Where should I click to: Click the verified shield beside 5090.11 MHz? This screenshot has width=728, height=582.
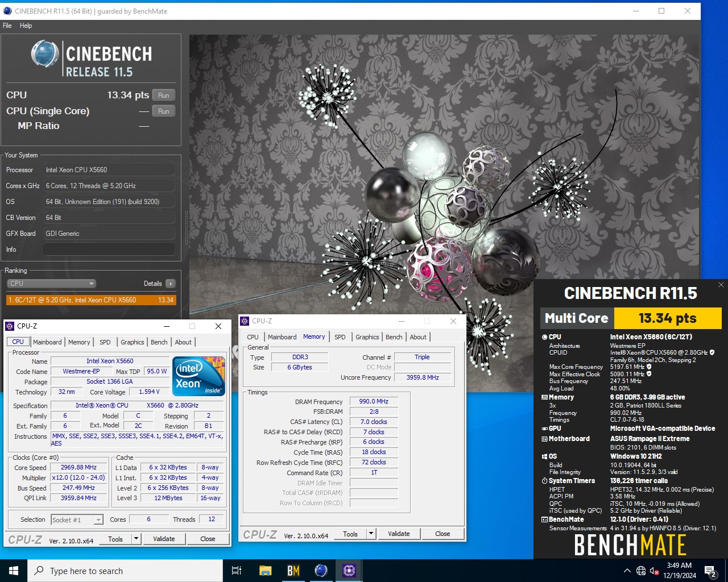tap(649, 374)
